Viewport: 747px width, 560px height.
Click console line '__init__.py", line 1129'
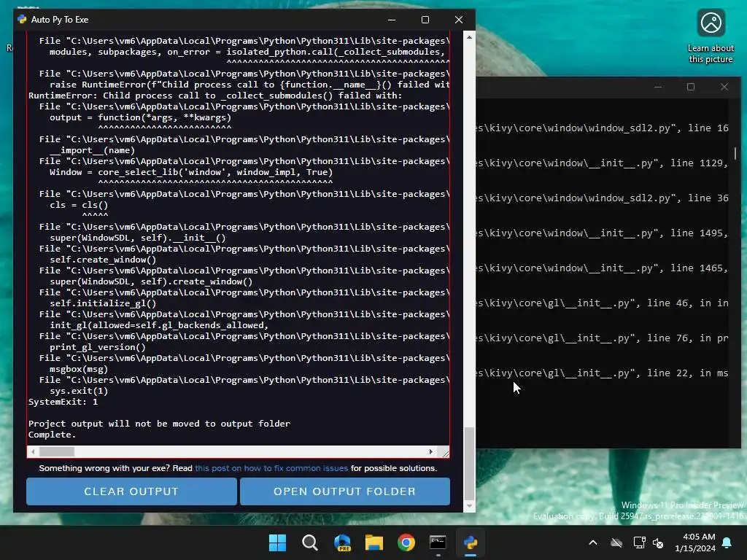602,163
